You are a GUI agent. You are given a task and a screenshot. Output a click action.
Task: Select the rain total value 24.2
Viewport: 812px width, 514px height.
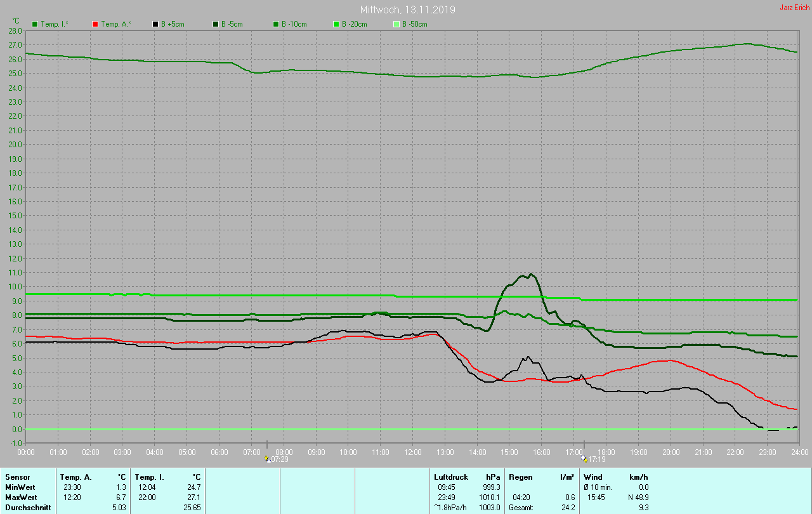568,508
